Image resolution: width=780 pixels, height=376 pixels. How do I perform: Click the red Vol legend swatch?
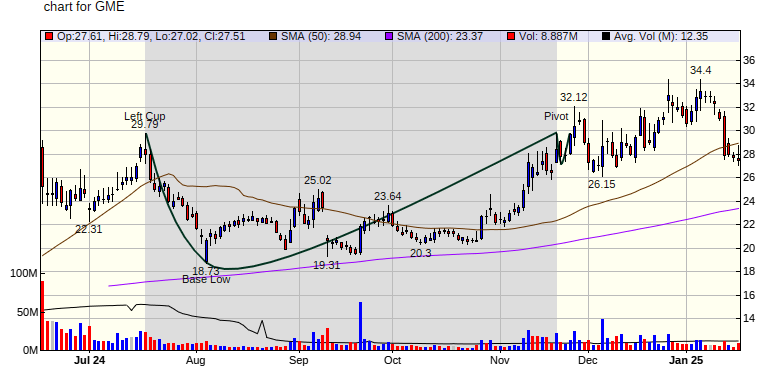510,36
